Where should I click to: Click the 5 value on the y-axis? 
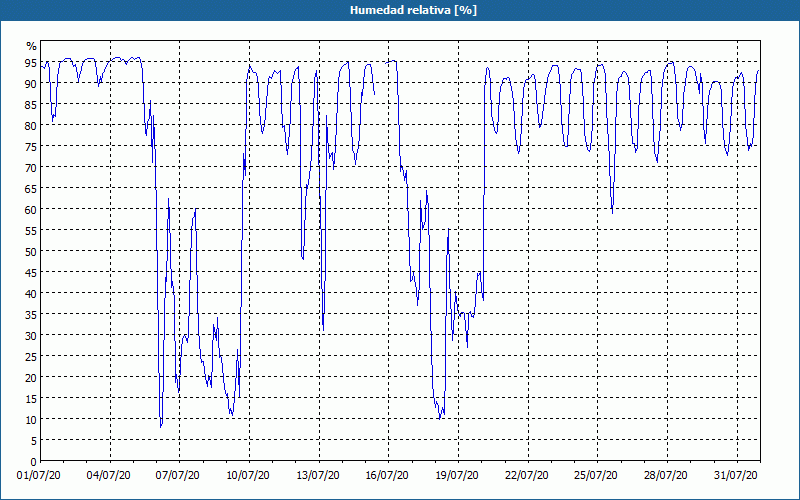(34, 441)
